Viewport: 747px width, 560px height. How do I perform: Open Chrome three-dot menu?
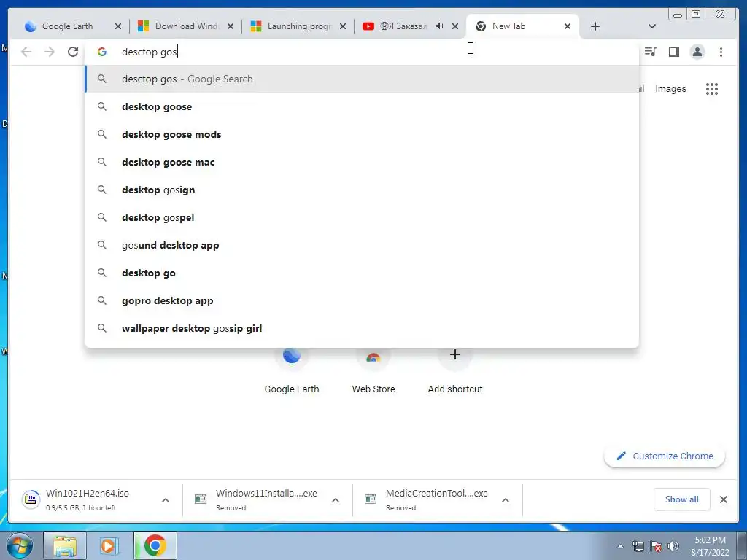721,52
